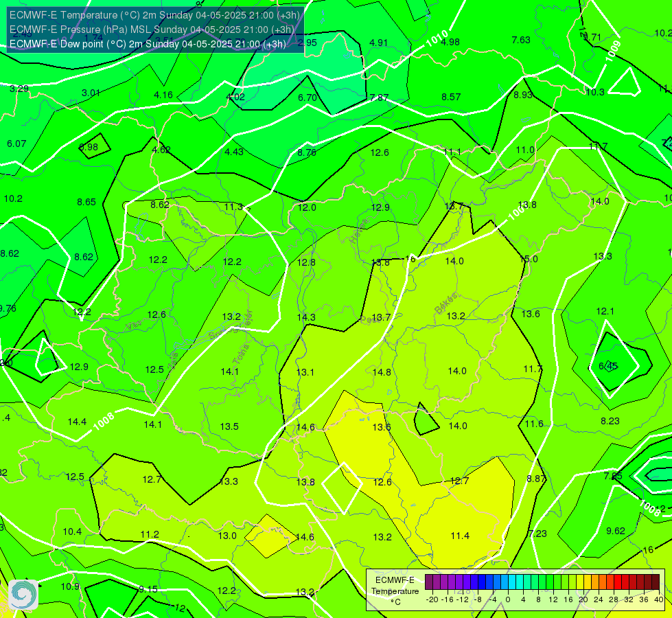Click the map value 3.01

(91, 93)
